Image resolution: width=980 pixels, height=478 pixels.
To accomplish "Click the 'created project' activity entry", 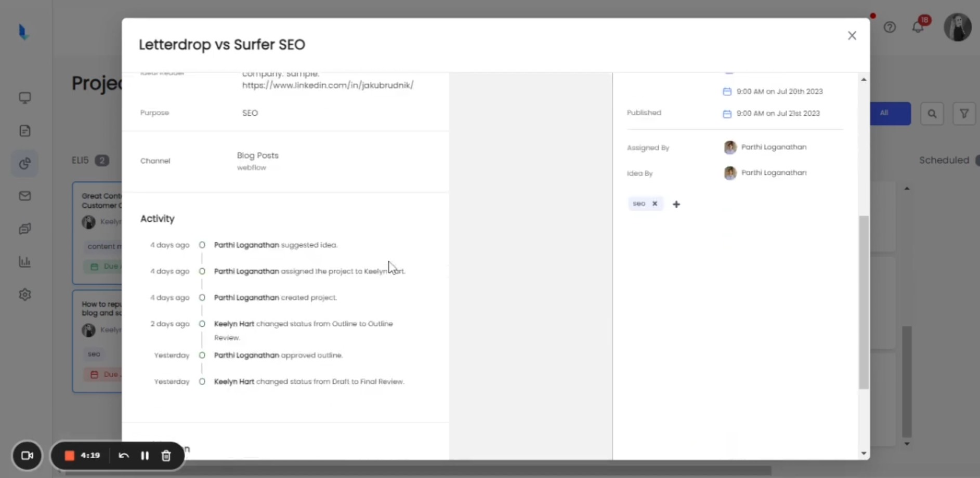I will 276,298.
